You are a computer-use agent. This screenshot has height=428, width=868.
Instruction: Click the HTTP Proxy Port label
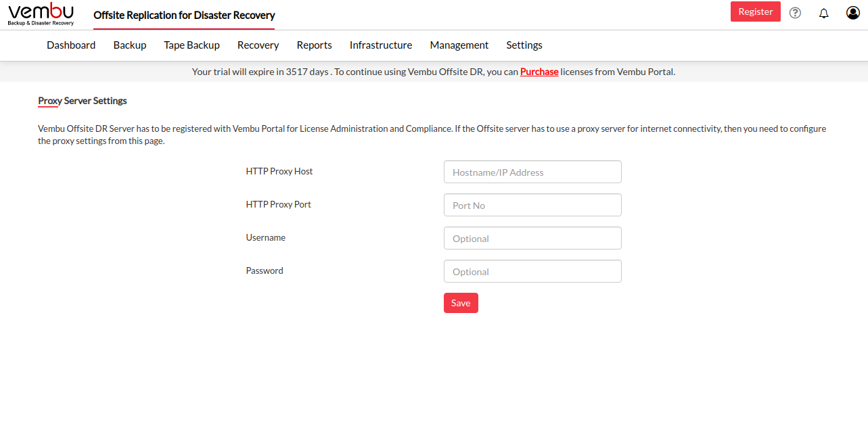point(278,204)
